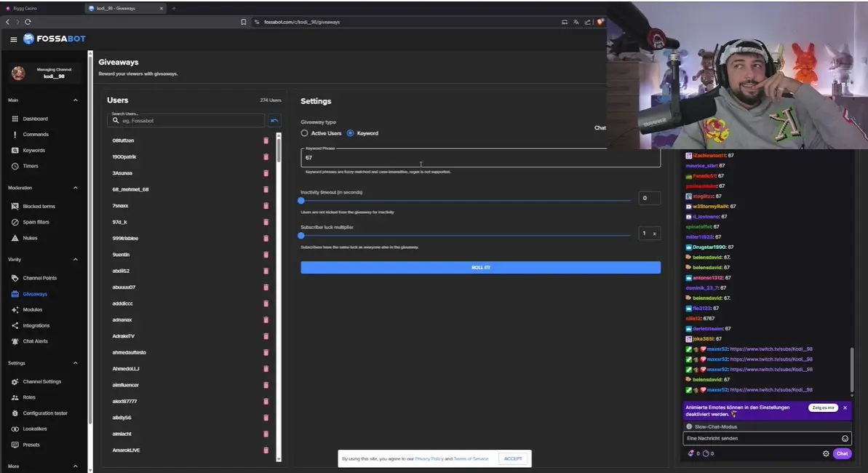The height and width of the screenshot is (473, 868).
Task: Click the inactivity timeout value box
Action: point(649,198)
